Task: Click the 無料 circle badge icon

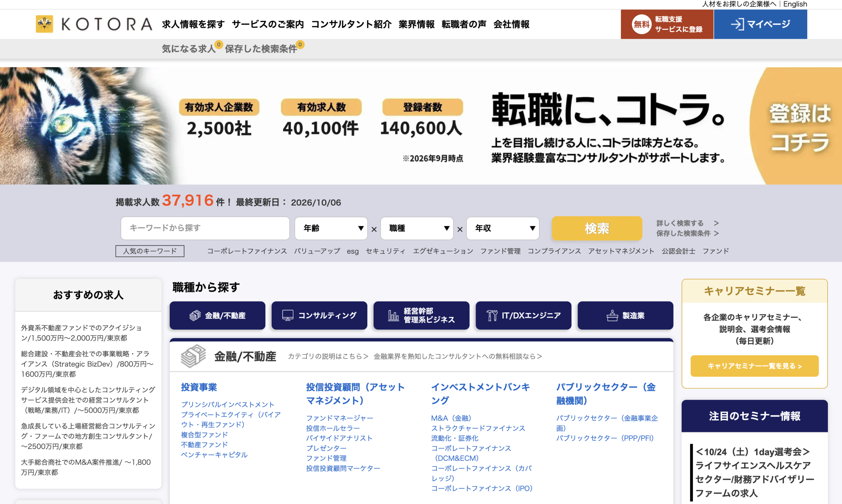Action: pos(641,24)
